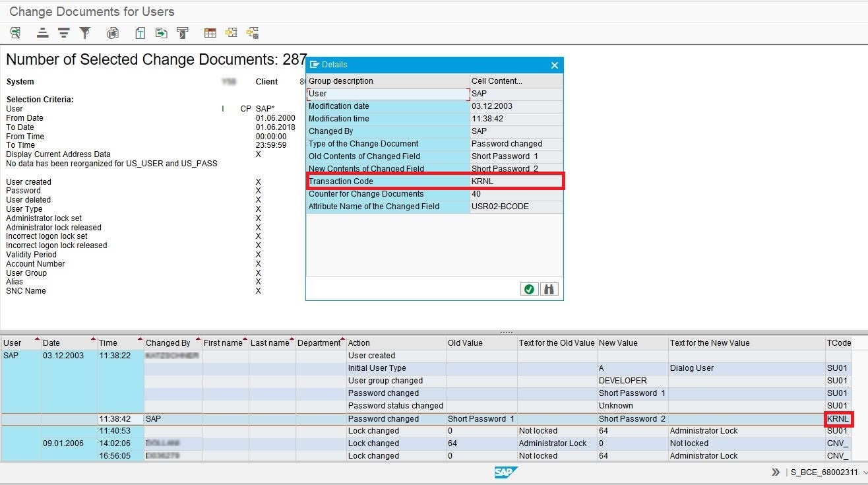Select the User created action cell

[x=396, y=356]
